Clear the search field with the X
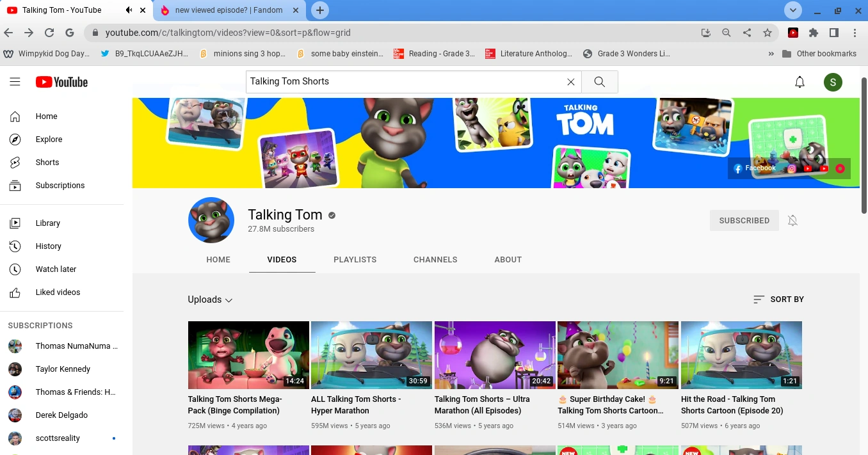The width and height of the screenshot is (868, 455). [x=570, y=81]
